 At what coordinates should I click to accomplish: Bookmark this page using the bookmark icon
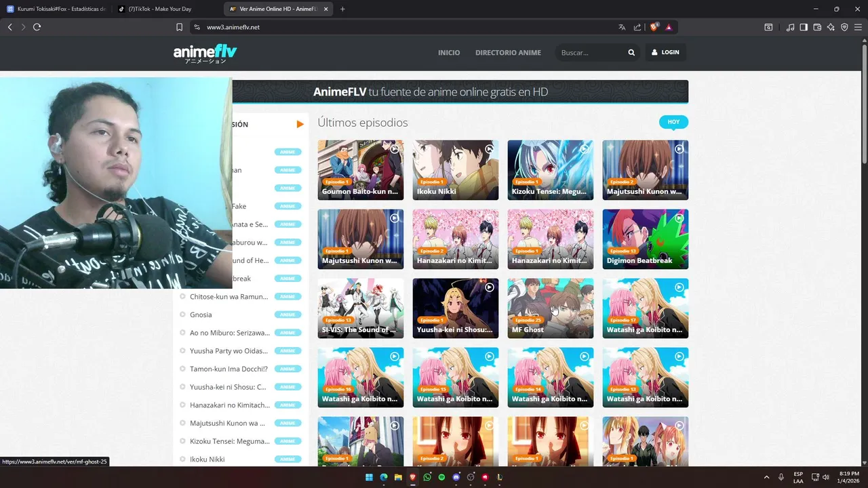[x=179, y=27]
